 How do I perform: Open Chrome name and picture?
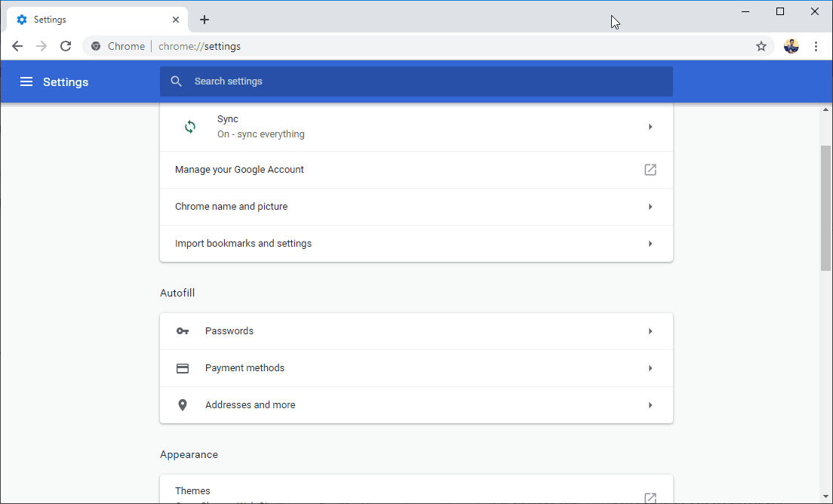[x=416, y=207]
